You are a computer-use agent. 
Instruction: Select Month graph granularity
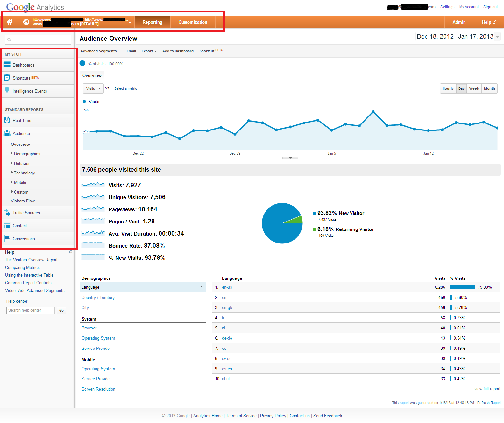pyautogui.click(x=489, y=88)
